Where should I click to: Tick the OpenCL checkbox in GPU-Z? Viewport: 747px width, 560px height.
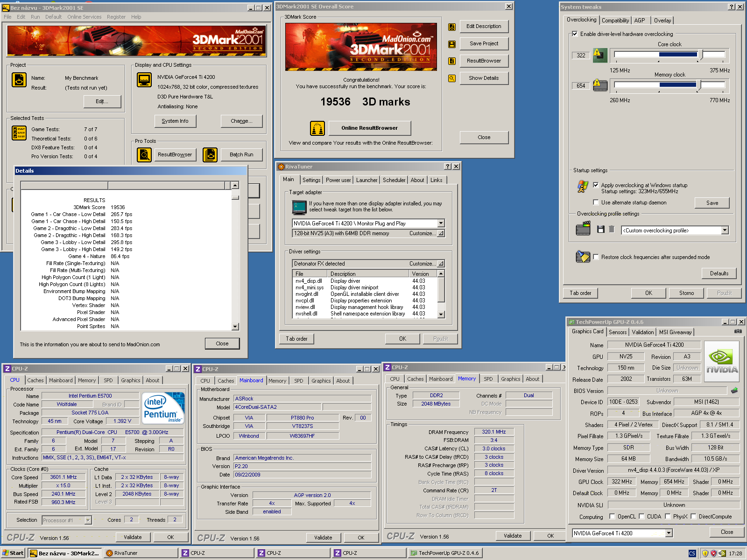pos(612,516)
